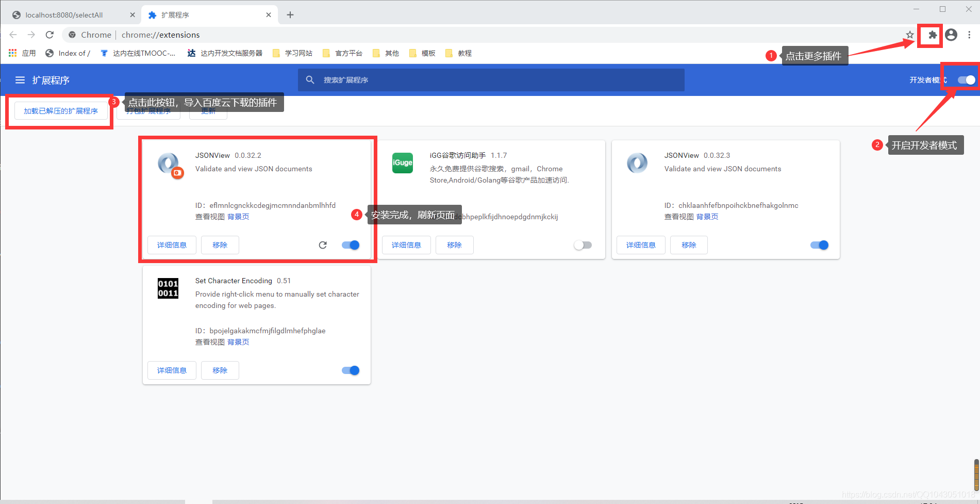
Task: Open the Chrome profile avatar icon
Action: (951, 35)
